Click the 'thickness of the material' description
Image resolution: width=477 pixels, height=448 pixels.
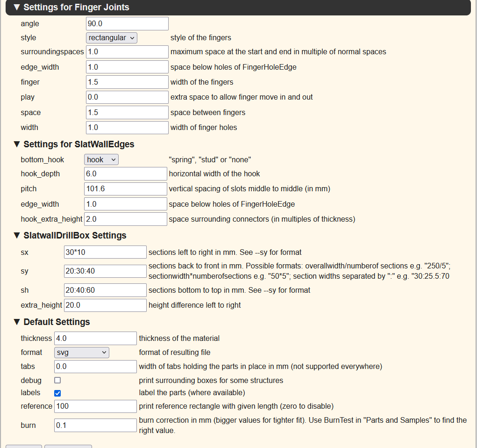(179, 339)
